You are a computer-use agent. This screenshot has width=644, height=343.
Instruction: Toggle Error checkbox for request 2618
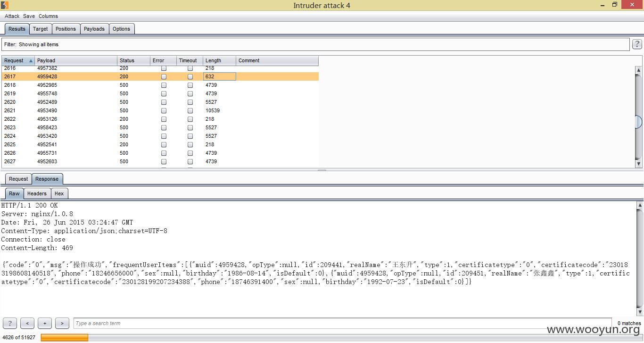[164, 85]
